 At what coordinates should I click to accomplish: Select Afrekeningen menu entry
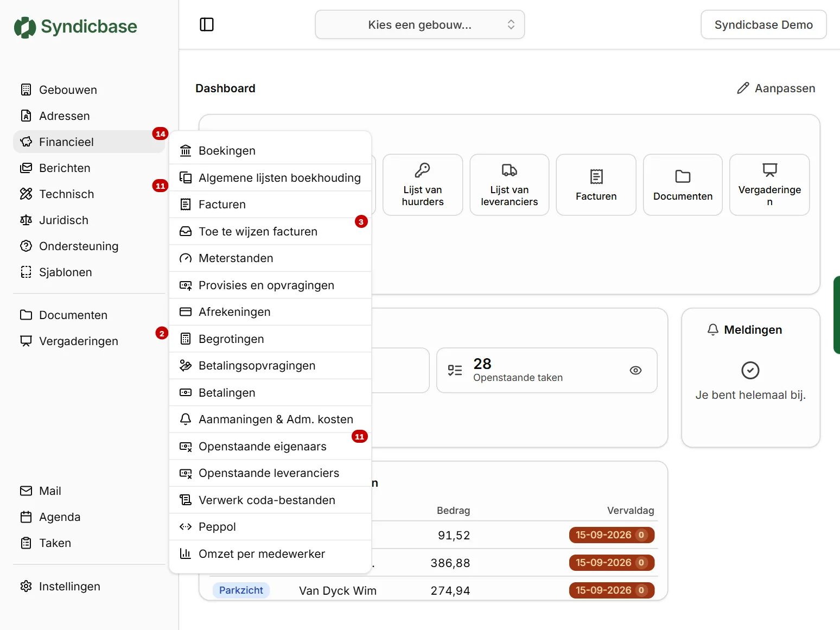tap(270, 311)
